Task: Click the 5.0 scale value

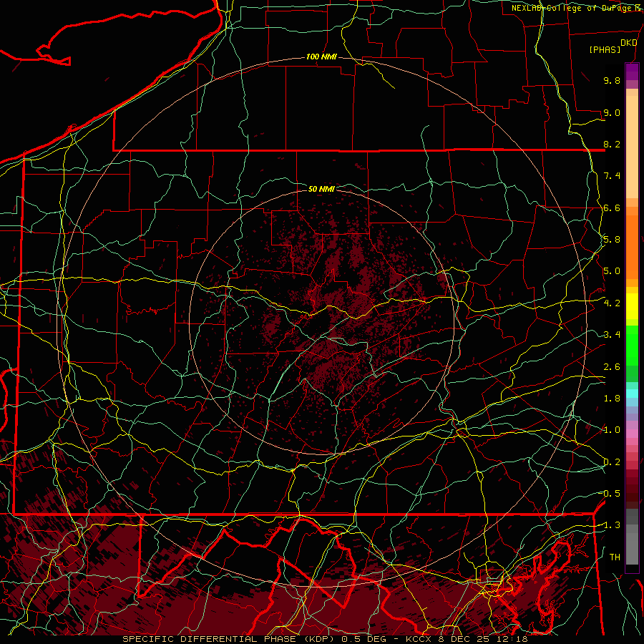Action: 612,271
